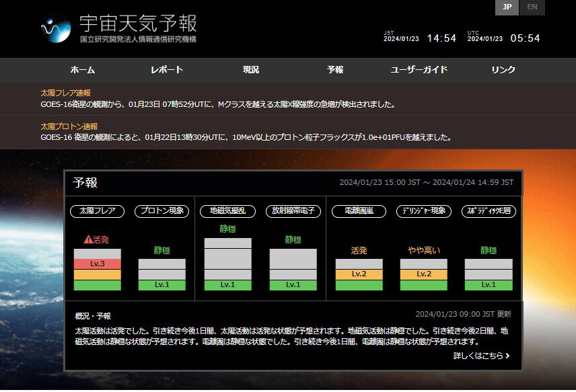The image size is (576, 392).
Task: Switch language to JP
Action: coord(507,7)
